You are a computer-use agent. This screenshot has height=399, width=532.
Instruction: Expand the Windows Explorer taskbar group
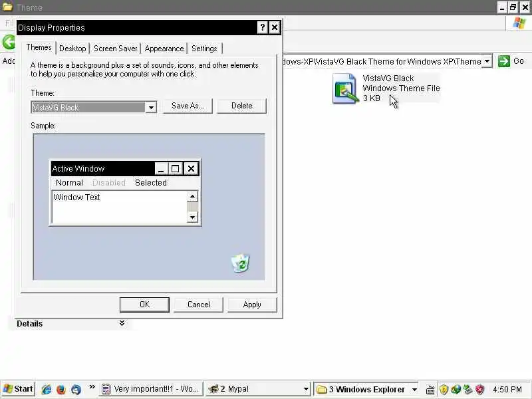pos(414,389)
